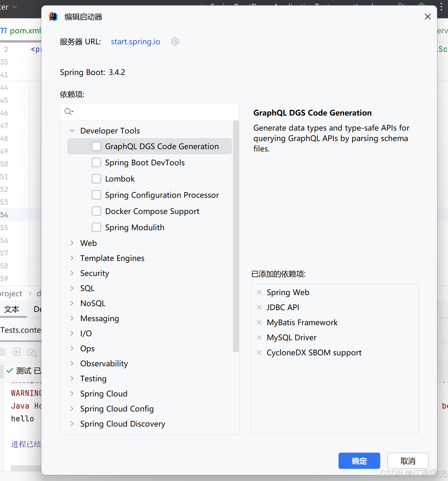Click Spring Boot version 3.4.2 text
This screenshot has width=448, height=481.
click(x=117, y=72)
